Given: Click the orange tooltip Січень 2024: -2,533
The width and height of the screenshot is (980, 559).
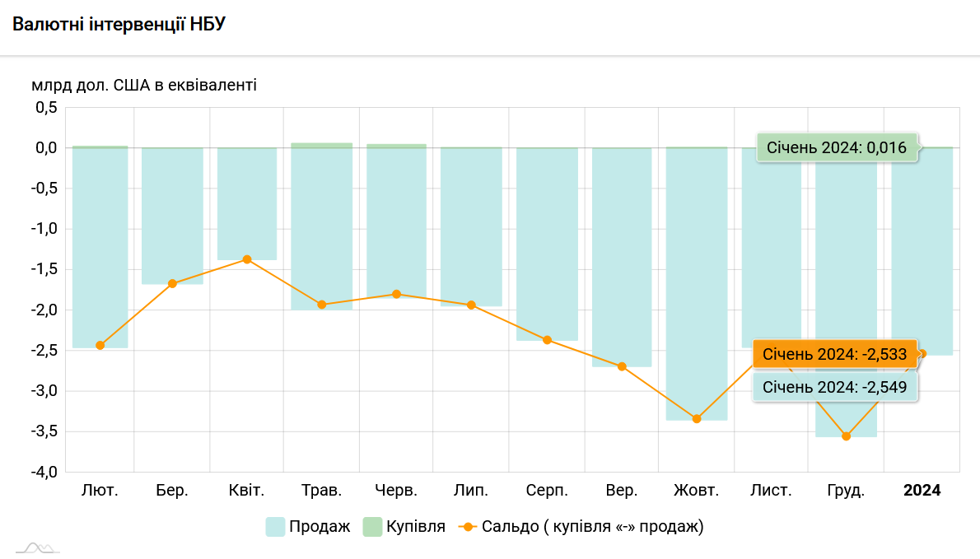Looking at the screenshot, I should (835, 355).
